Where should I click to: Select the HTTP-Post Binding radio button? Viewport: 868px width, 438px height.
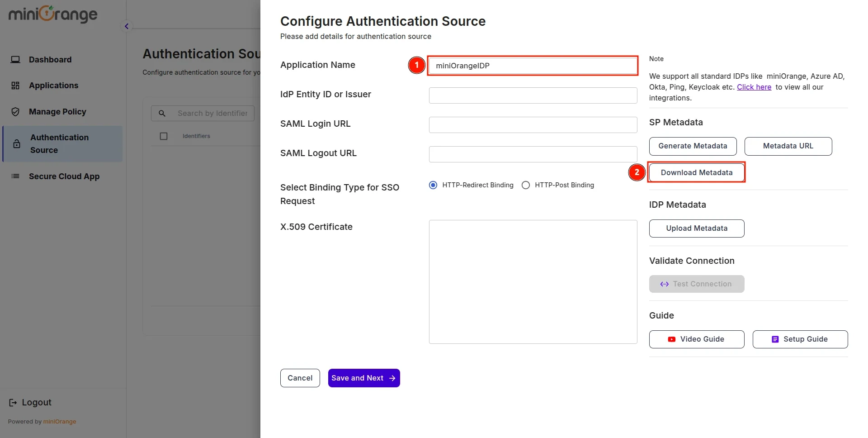(x=526, y=185)
